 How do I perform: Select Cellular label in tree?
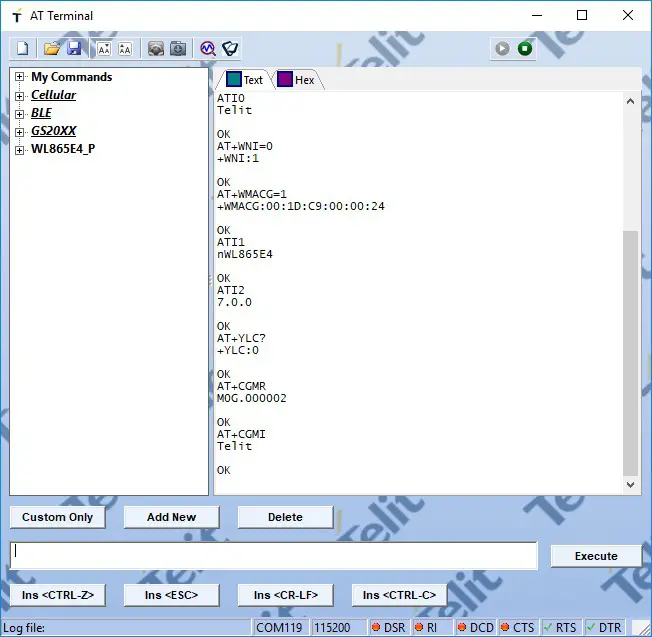pos(54,95)
